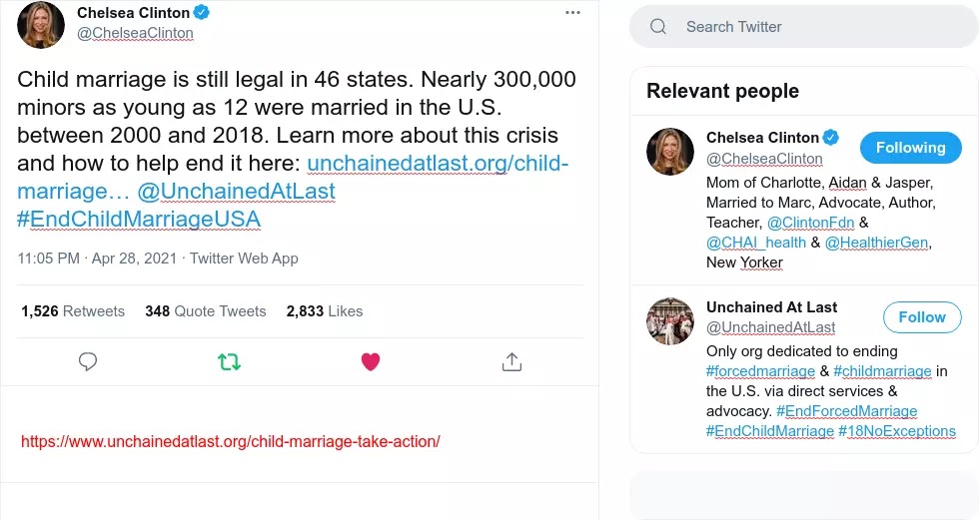Unlike the tweet with the heart icon

point(371,361)
